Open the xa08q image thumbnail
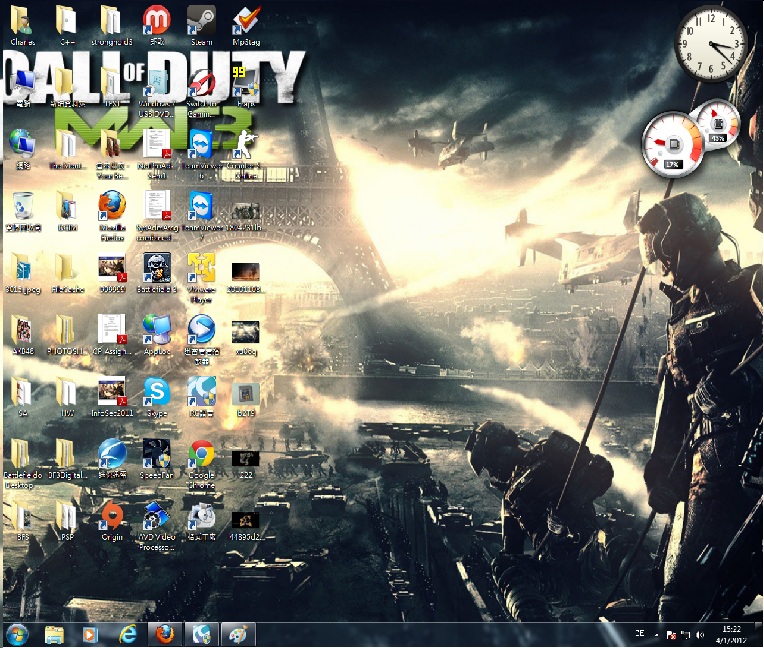764x648 pixels. coord(246,337)
